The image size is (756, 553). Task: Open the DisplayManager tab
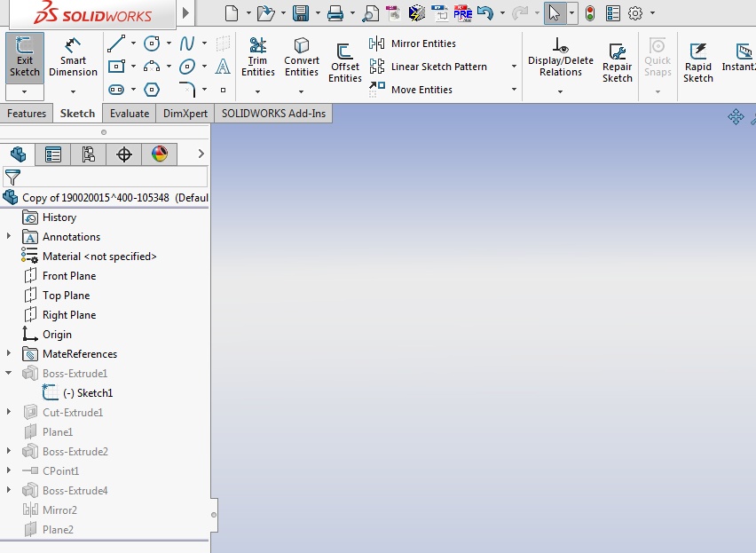point(160,154)
